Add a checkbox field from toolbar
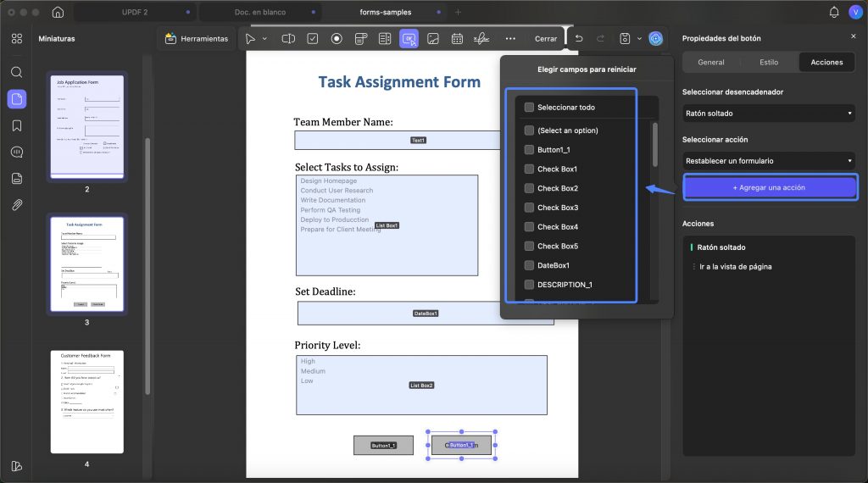 point(313,39)
